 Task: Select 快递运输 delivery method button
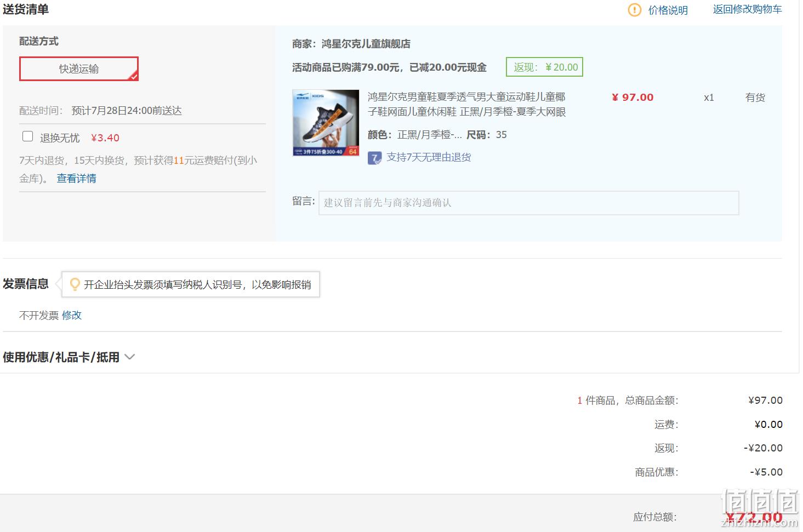pos(79,69)
